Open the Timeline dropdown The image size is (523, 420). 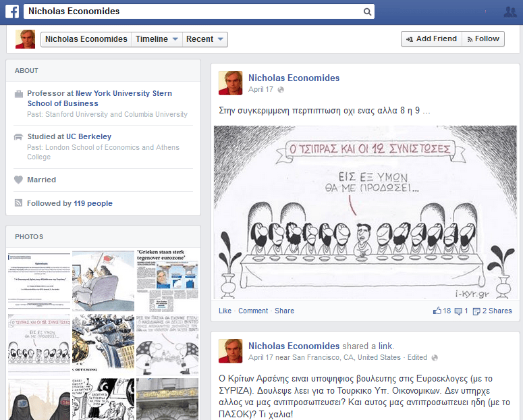[x=157, y=39]
